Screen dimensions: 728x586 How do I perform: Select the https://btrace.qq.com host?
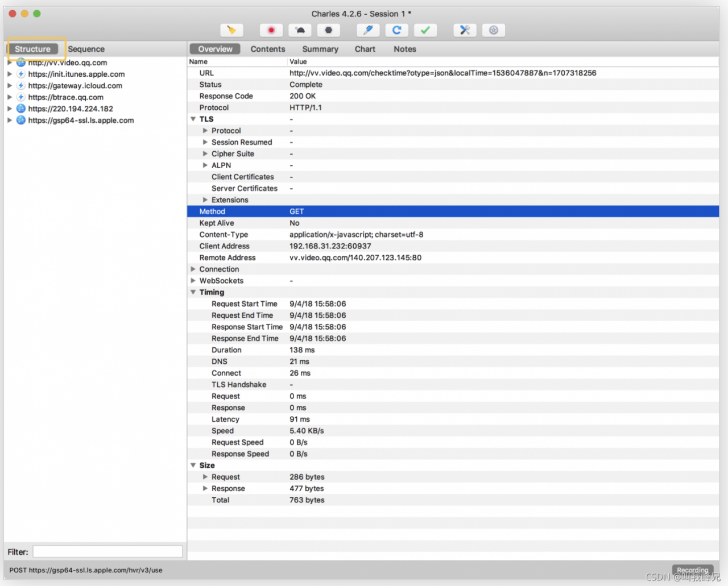(x=65, y=97)
